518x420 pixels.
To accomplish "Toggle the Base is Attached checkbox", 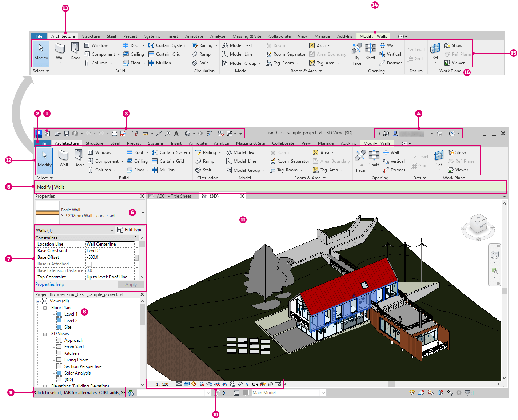I will [90, 264].
